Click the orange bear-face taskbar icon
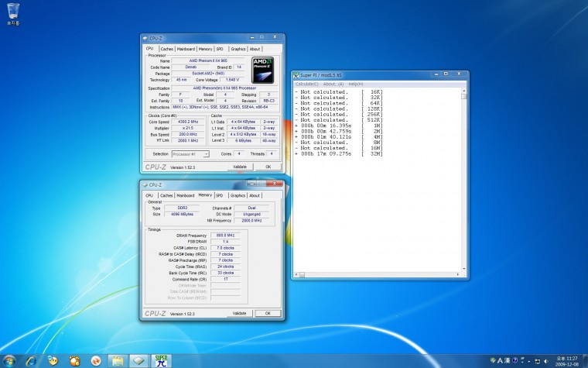The width and height of the screenshot is (588, 368). pyautogui.click(x=74, y=361)
